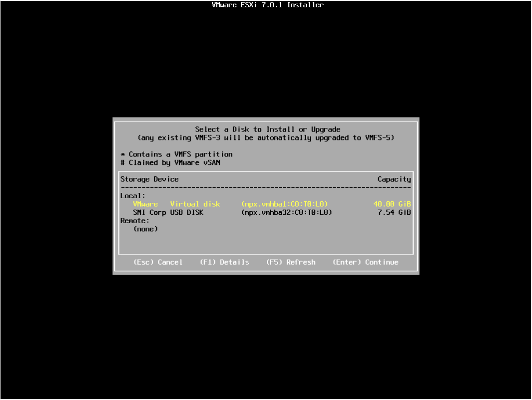The height and width of the screenshot is (400, 532).
Task: Choose (F5) Refresh to rescan disks
Action: point(291,262)
